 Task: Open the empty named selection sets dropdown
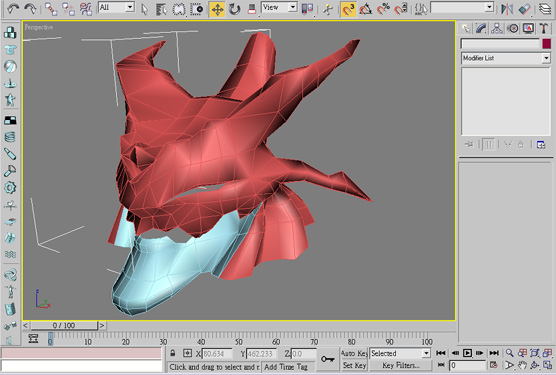(462, 7)
